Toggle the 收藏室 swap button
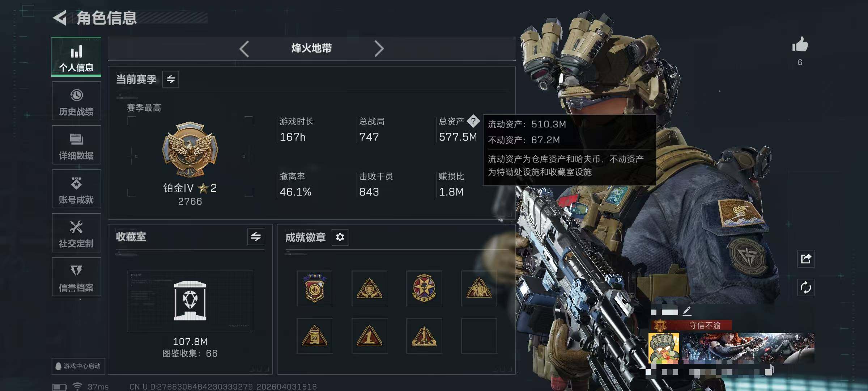Screen dimensions: 868x391 (256, 237)
